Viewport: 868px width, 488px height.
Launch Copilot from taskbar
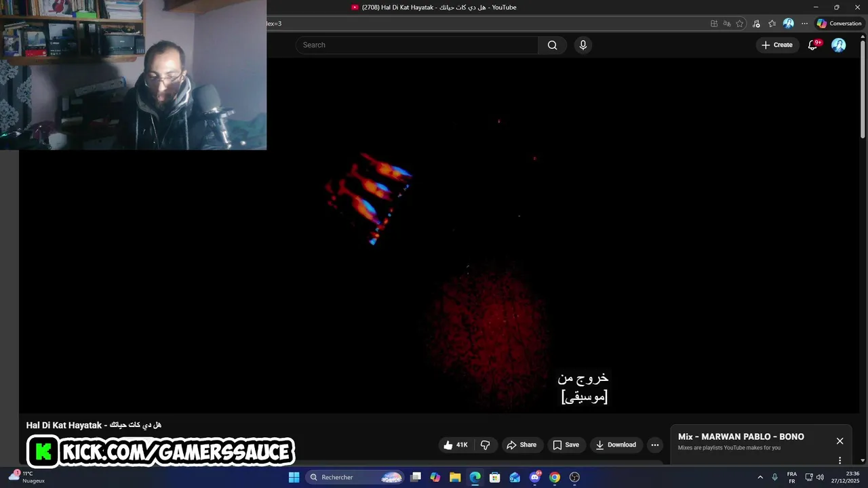(x=435, y=477)
